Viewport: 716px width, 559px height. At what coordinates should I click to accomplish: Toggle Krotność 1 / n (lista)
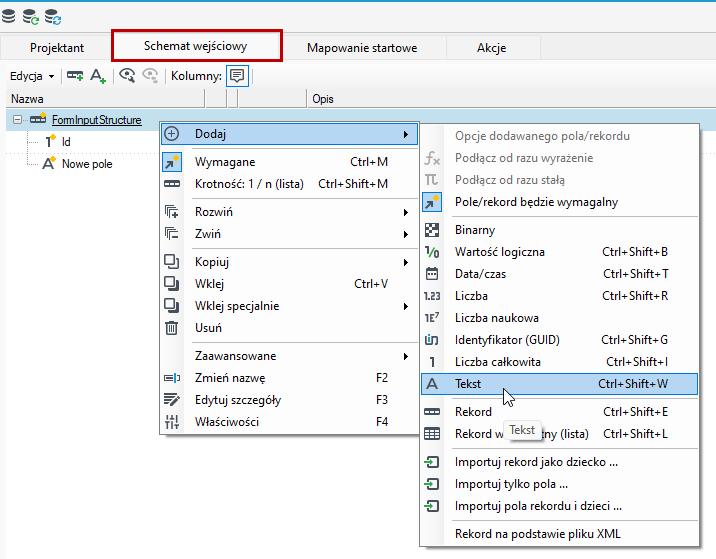pos(290,184)
